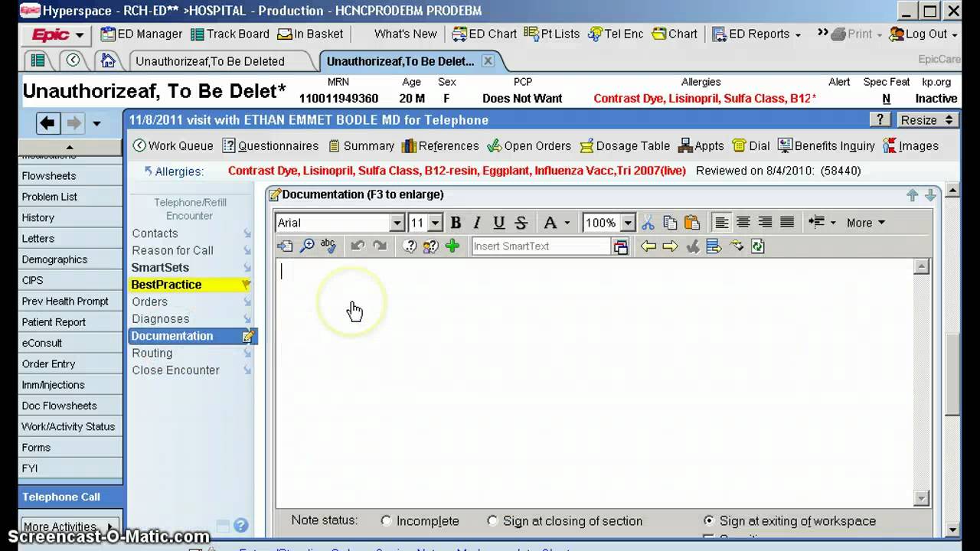Open the help question mark in the visit header

click(880, 120)
